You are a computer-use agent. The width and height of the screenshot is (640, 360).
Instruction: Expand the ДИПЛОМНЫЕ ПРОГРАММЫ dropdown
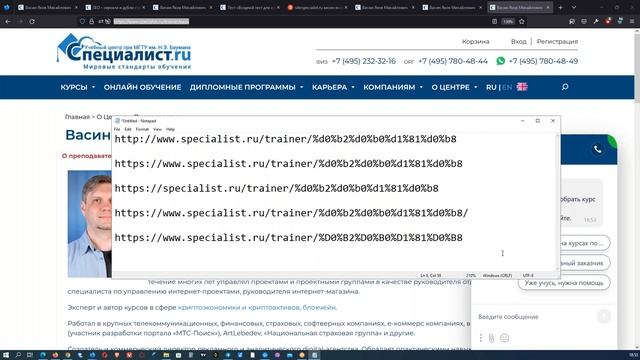tap(247, 87)
